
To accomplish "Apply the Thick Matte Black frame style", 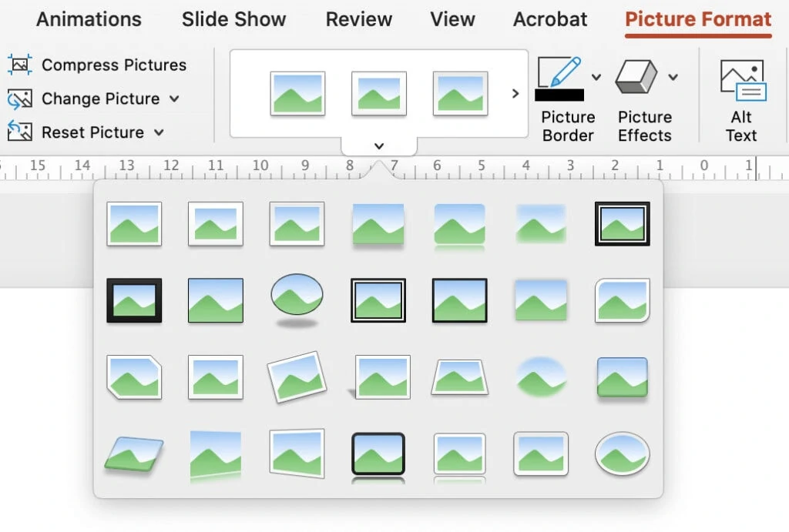I will (134, 300).
